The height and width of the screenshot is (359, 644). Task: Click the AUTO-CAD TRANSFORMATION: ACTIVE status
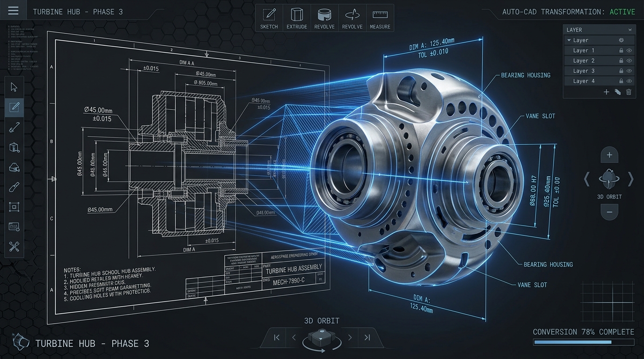569,12
